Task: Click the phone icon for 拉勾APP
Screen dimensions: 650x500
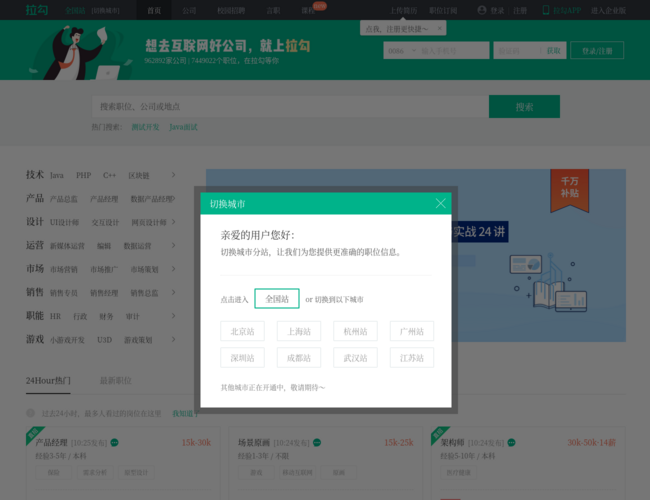Action: [x=546, y=10]
